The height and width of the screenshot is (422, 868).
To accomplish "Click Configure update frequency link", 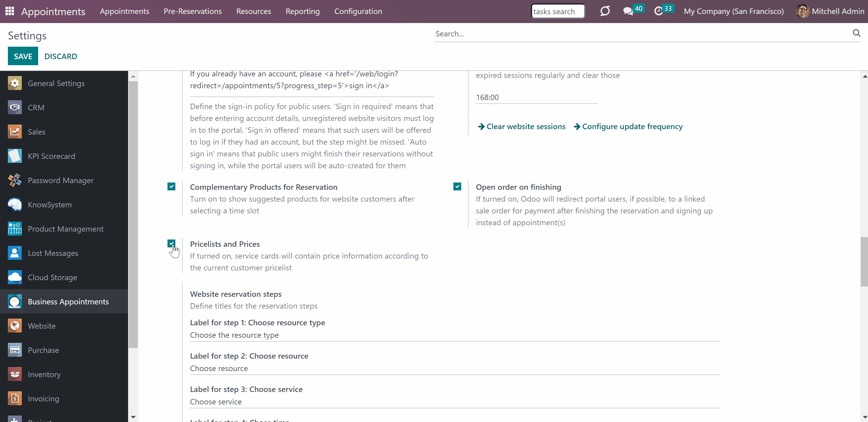I will coord(628,126).
